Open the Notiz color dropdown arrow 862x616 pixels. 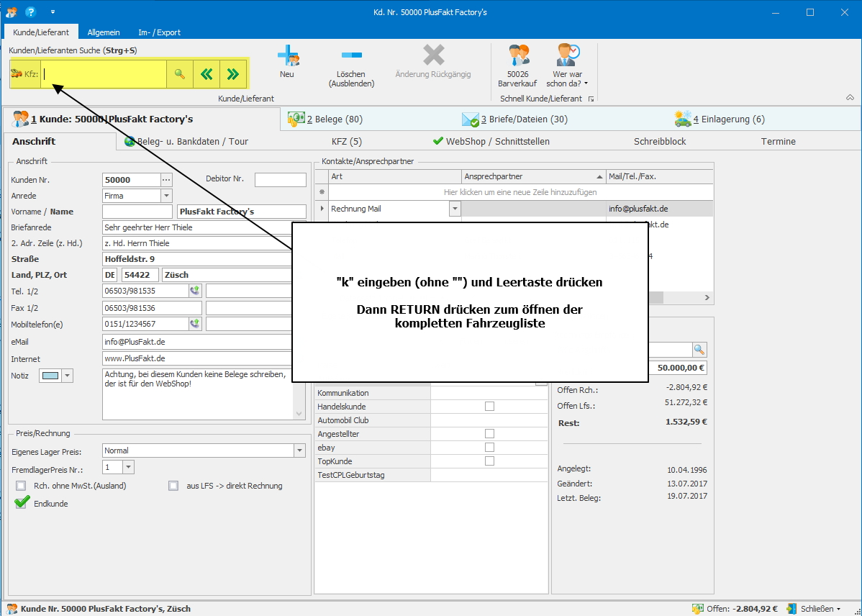point(67,376)
